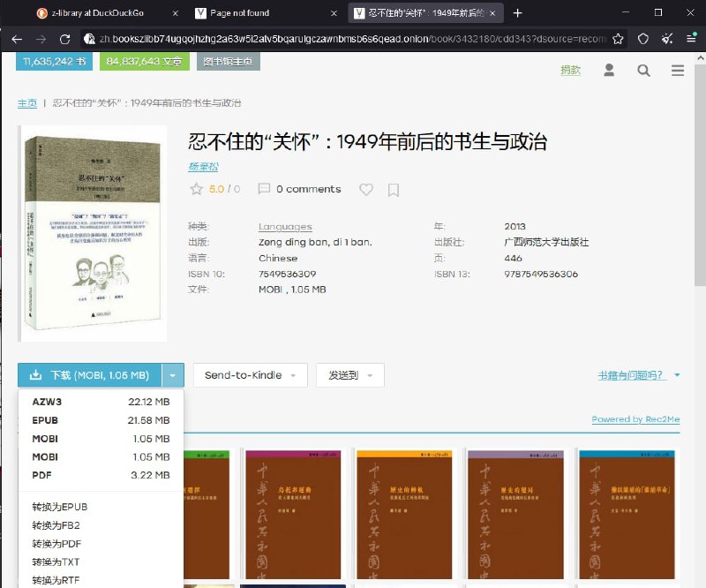Toggle the address bar bookmark star
The height and width of the screenshot is (588, 706).
[x=618, y=39]
